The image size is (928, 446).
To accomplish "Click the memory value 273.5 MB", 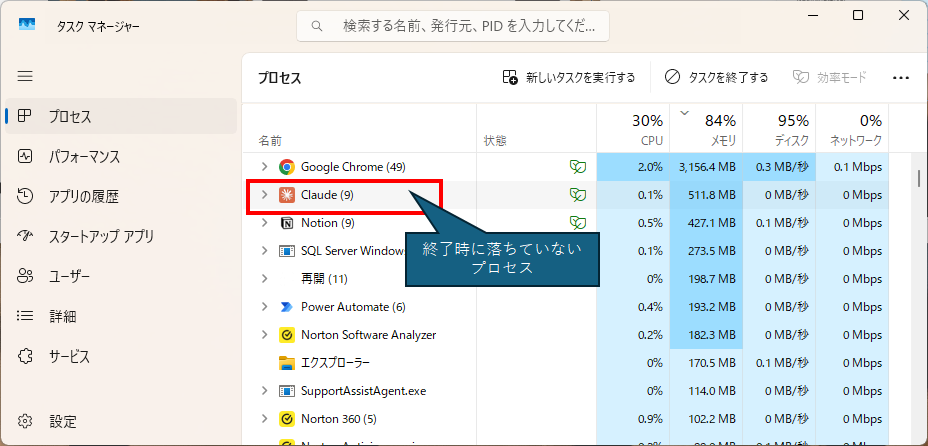I will coord(713,251).
